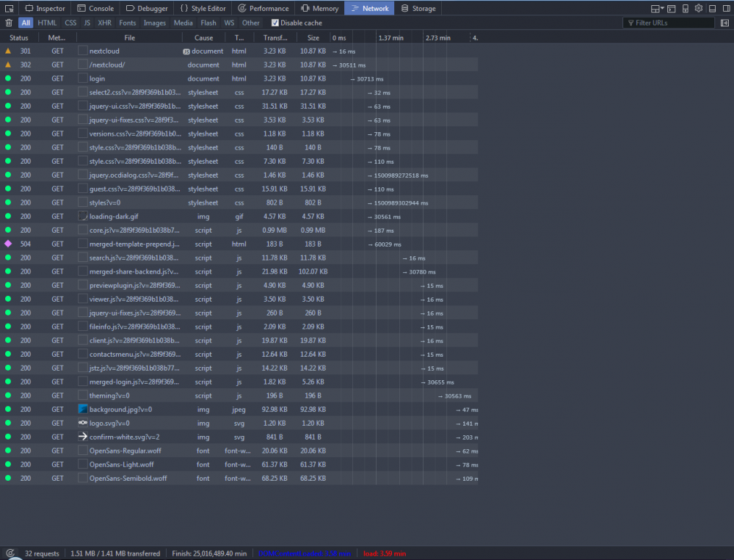Click the 2.73 min waterfall timeline header
The image size is (734, 560).
pos(438,37)
